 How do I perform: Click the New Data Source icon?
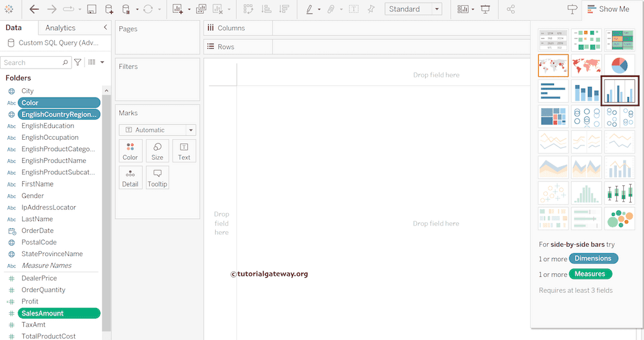click(109, 9)
